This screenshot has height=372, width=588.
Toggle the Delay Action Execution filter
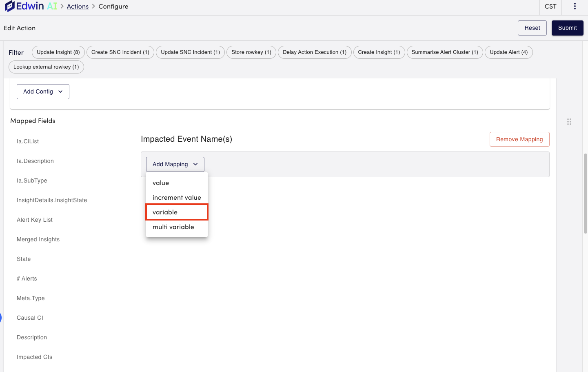pos(315,52)
